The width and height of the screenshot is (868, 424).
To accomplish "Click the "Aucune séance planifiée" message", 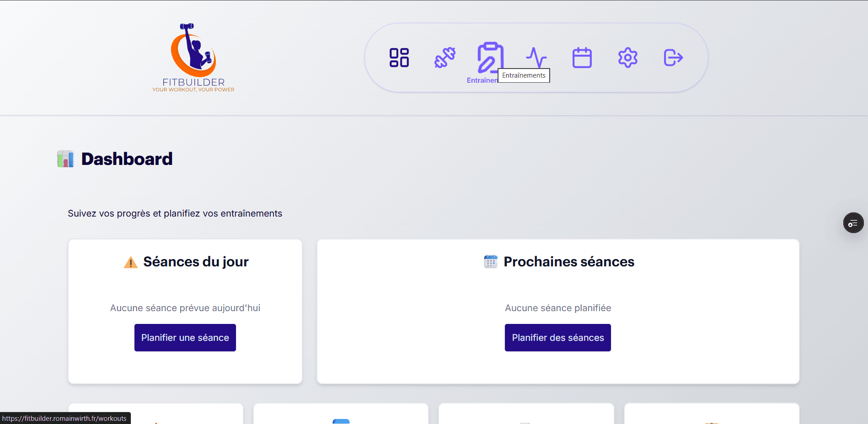I will point(558,308).
